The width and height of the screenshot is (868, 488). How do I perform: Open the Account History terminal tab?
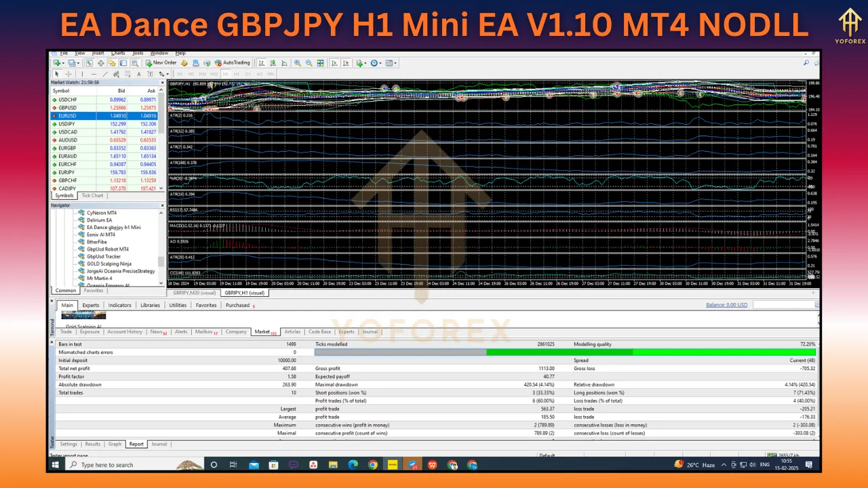tap(125, 332)
